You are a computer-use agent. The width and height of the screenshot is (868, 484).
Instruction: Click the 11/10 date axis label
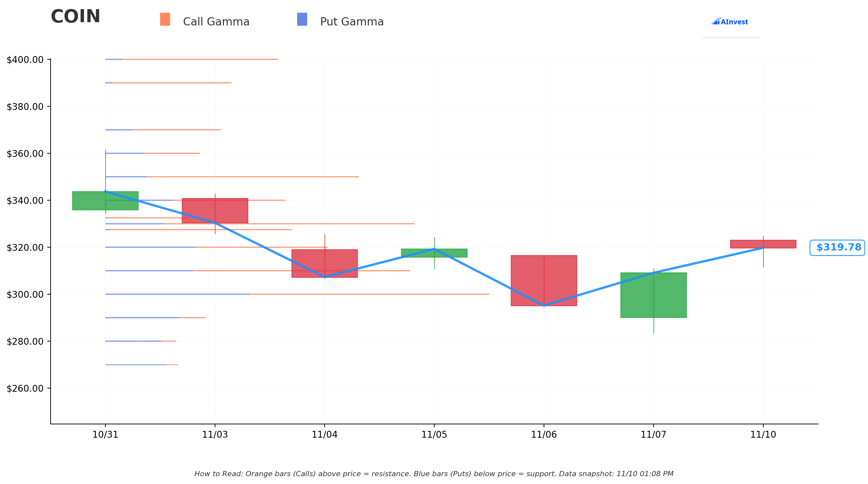tap(763, 435)
